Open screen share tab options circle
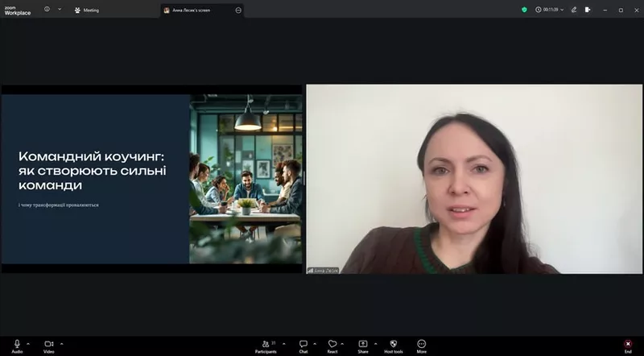 pyautogui.click(x=237, y=10)
